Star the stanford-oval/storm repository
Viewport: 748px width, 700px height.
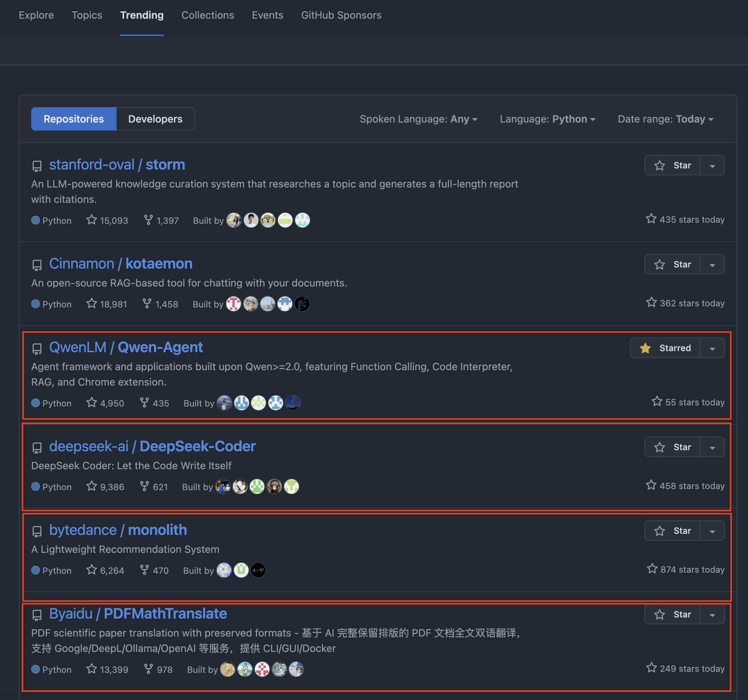[672, 165]
